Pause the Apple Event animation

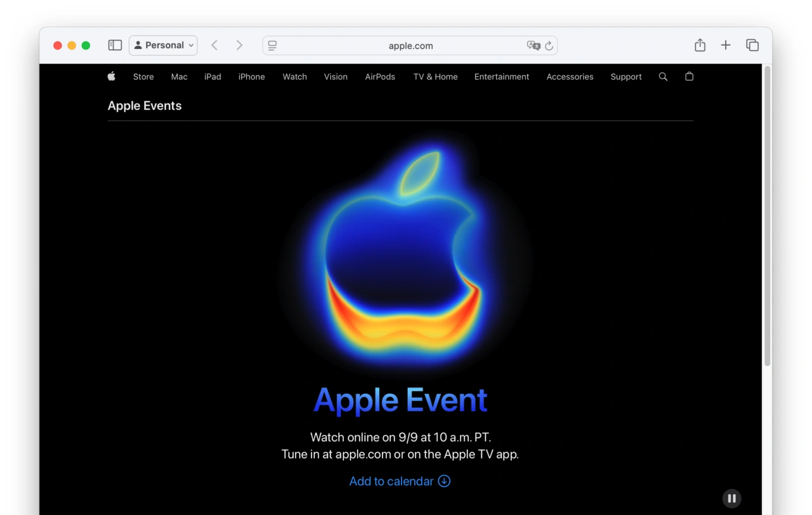point(731,499)
